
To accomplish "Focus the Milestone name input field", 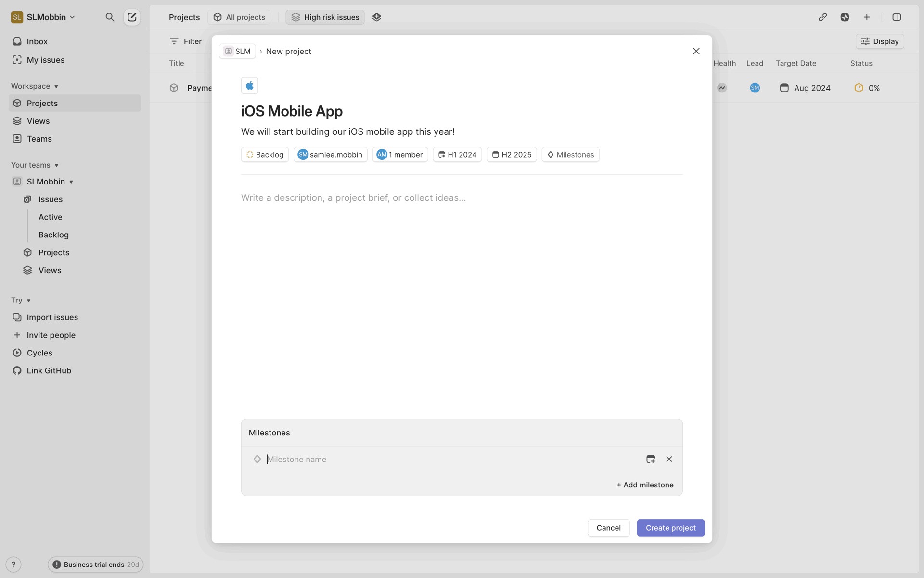I will [x=452, y=460].
